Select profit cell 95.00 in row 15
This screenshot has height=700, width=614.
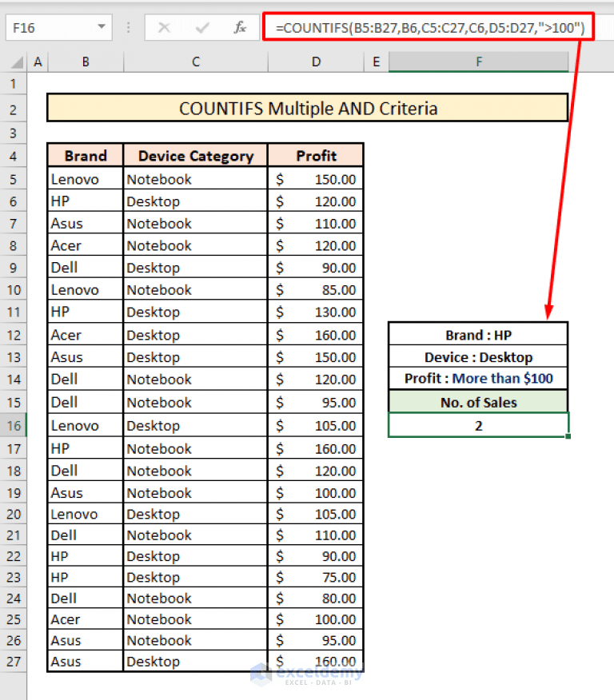(x=316, y=402)
